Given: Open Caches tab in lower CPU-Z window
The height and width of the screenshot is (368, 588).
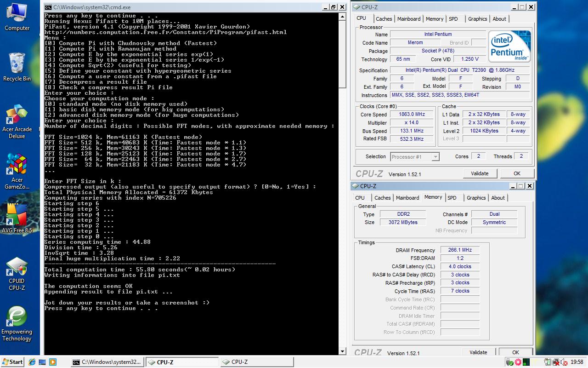Looking at the screenshot, I should [382, 198].
